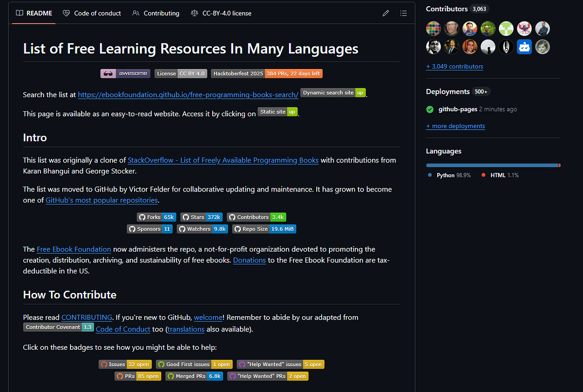Open the PRs 85 open badge
Screen dimensions: 583x392
(138, 376)
